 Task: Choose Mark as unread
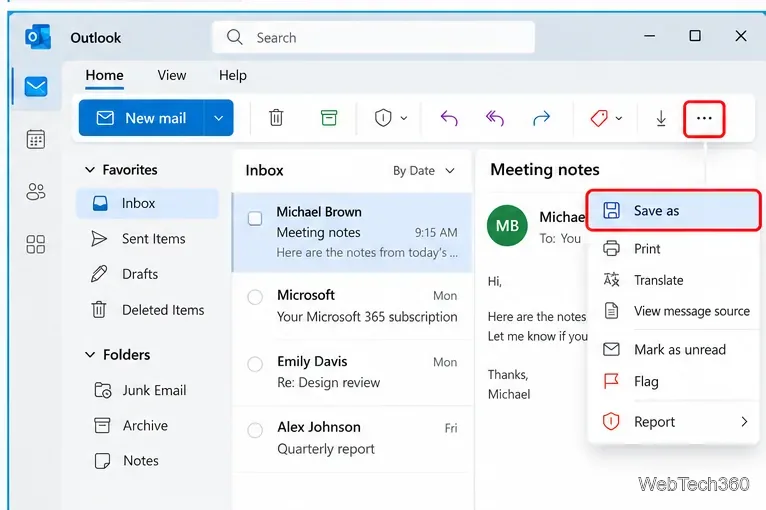point(673,349)
